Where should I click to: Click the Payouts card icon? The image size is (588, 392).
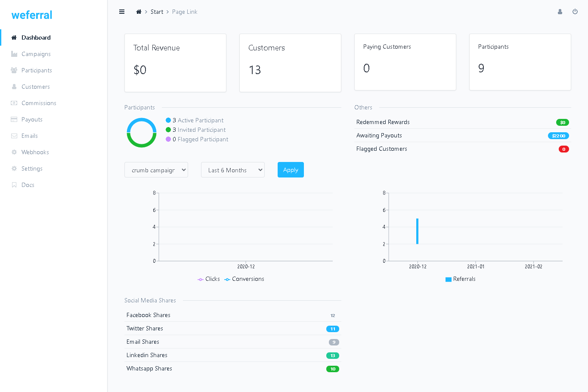coord(13,119)
